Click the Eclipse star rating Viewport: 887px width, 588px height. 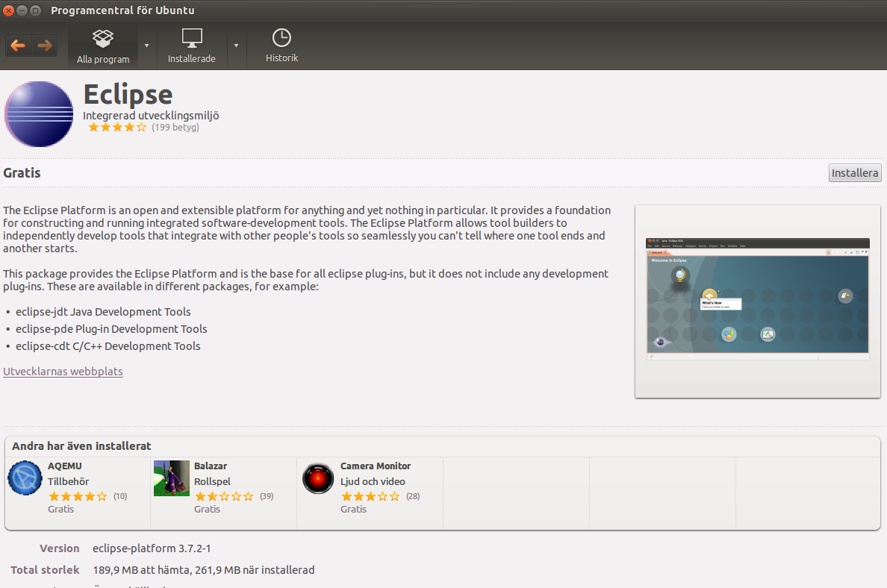(117, 128)
